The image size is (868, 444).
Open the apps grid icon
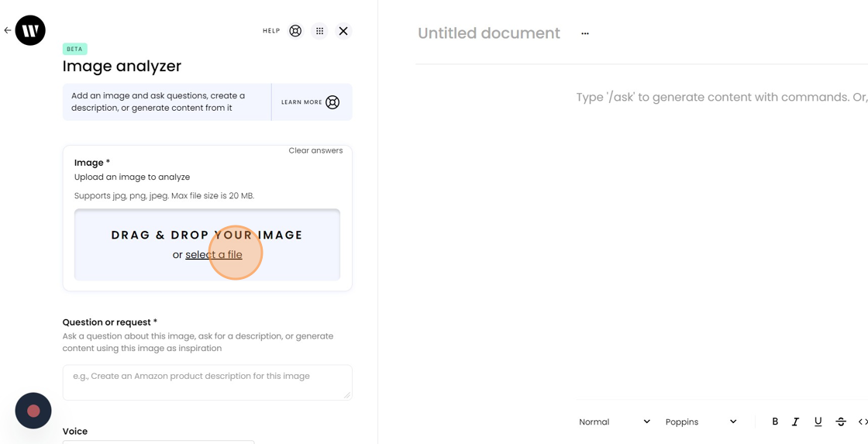[x=319, y=31]
